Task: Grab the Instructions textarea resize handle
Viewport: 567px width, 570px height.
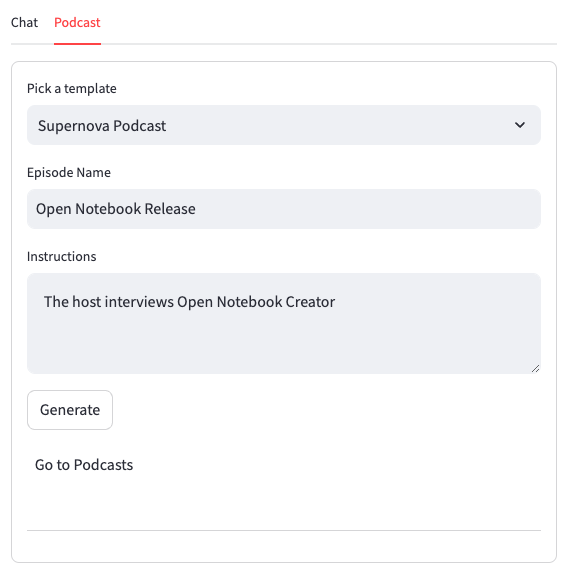Action: pos(535,369)
